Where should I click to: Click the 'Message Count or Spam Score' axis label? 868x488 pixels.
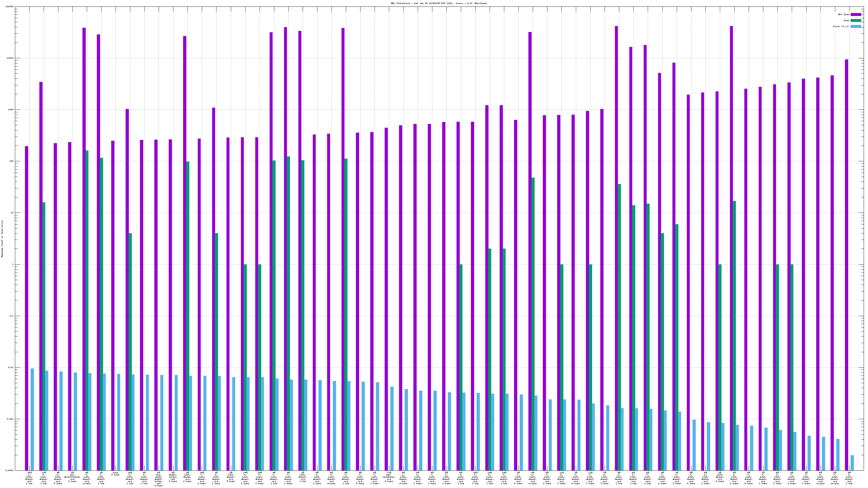(x=2, y=239)
